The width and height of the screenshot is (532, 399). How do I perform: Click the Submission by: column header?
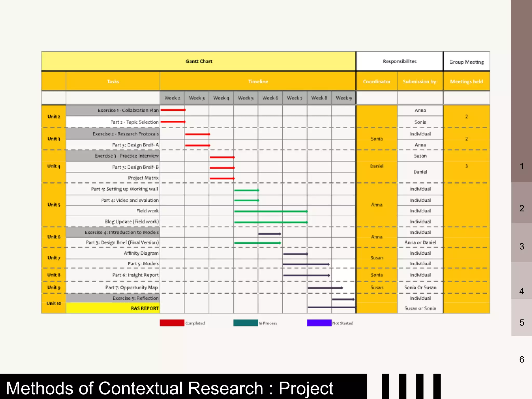tap(420, 81)
